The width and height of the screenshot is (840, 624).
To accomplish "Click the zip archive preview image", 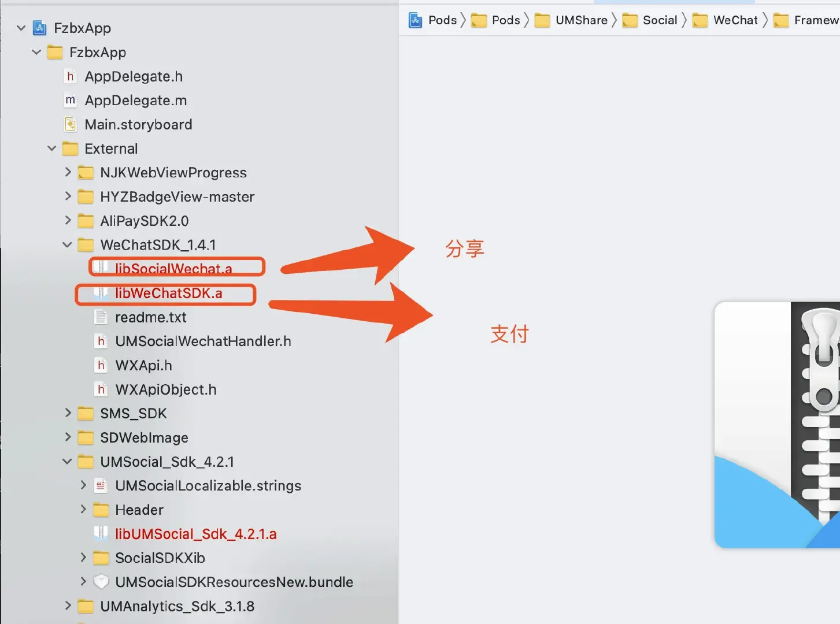I will point(777,425).
